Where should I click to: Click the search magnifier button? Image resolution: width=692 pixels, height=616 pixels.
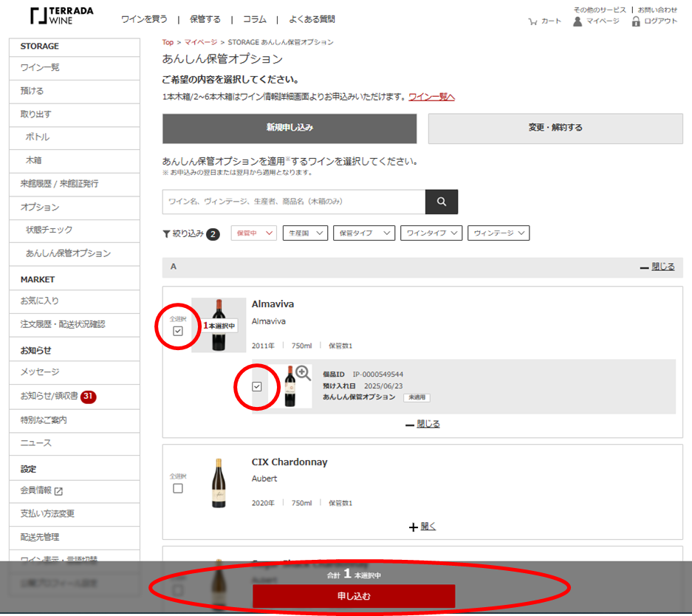[x=442, y=202]
